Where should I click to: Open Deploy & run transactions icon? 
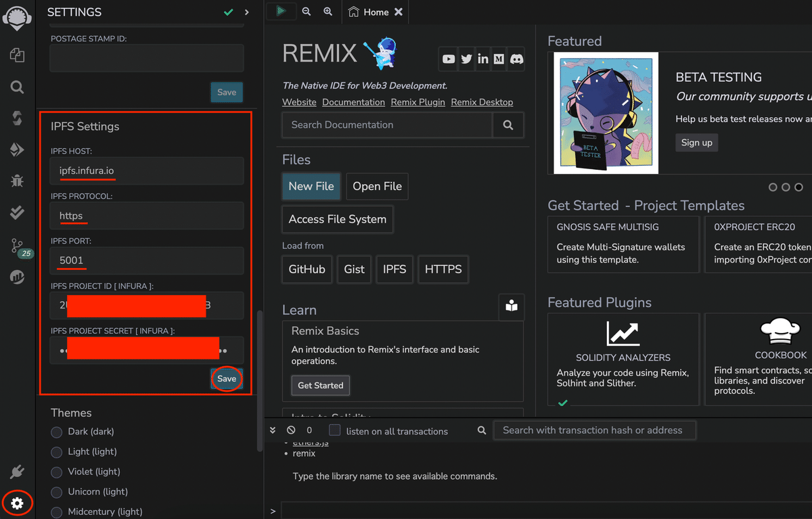pyautogui.click(x=17, y=150)
